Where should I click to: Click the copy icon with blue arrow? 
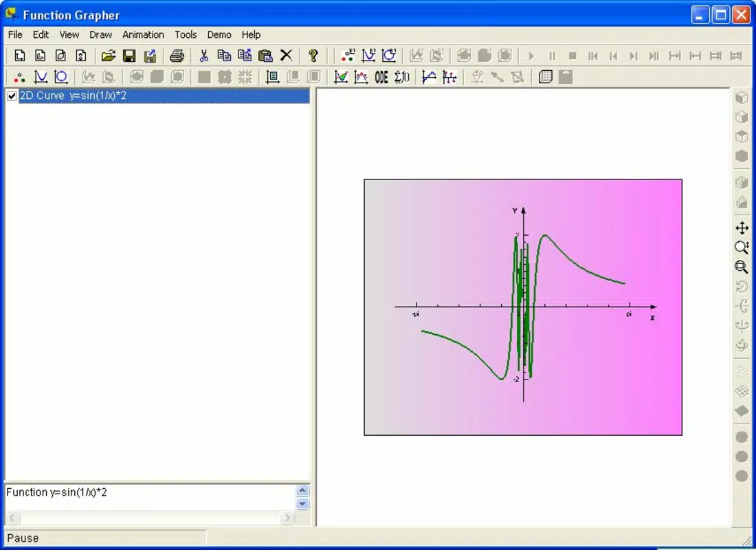click(245, 56)
